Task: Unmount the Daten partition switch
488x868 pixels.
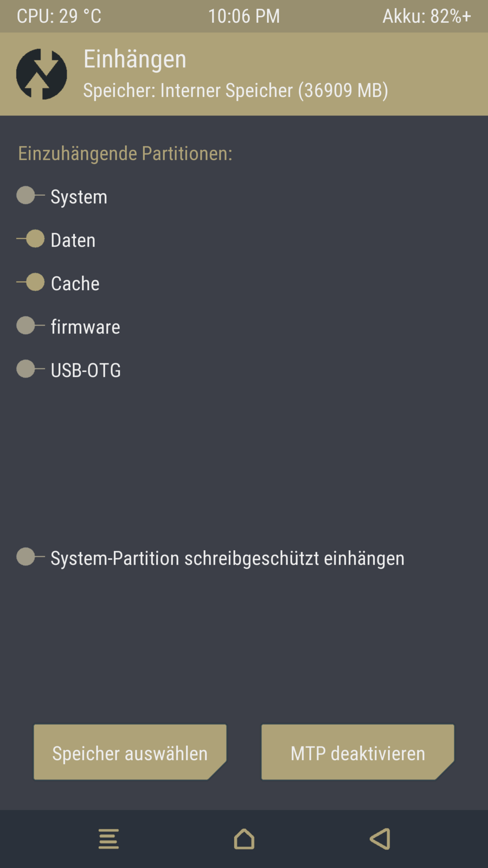Action: tap(30, 239)
